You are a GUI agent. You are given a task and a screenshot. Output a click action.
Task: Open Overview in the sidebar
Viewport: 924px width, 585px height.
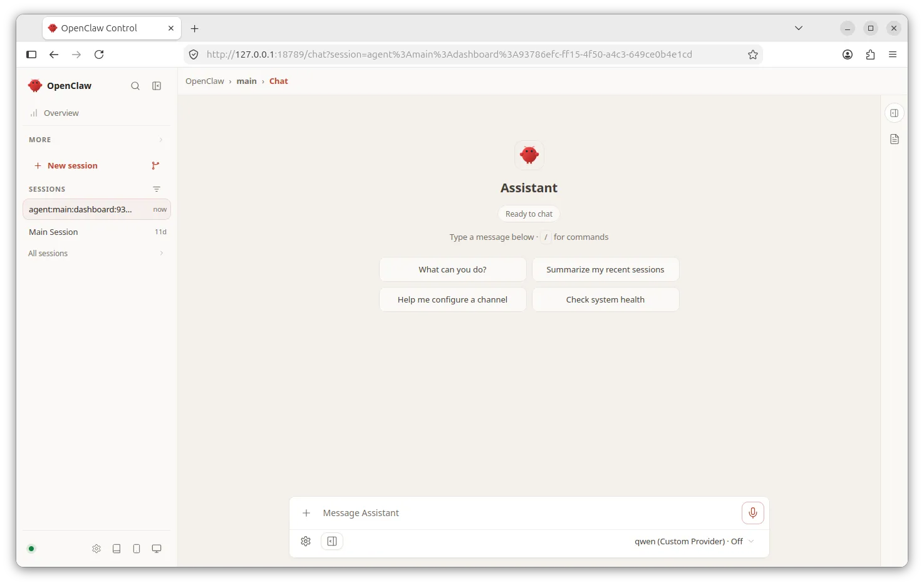point(96,113)
